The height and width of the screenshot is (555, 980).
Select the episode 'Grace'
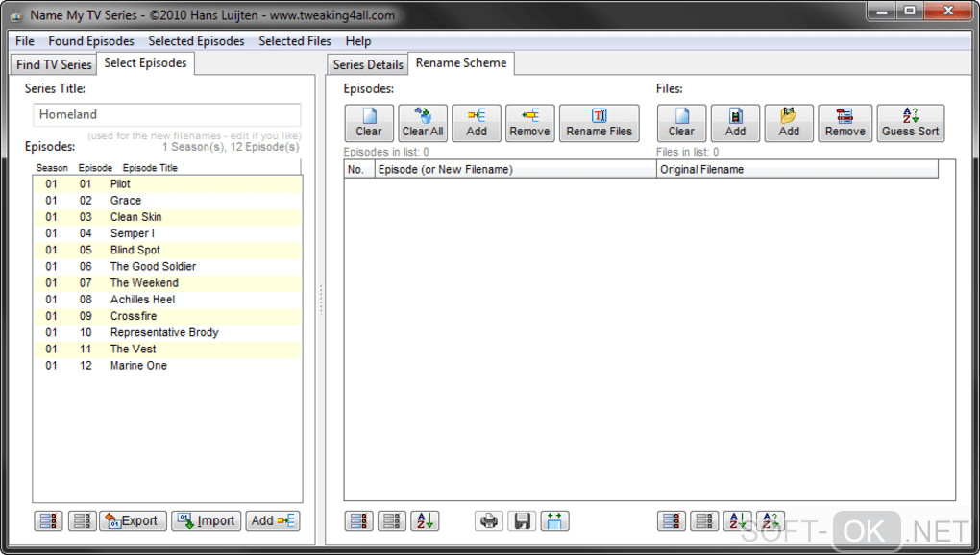click(167, 201)
